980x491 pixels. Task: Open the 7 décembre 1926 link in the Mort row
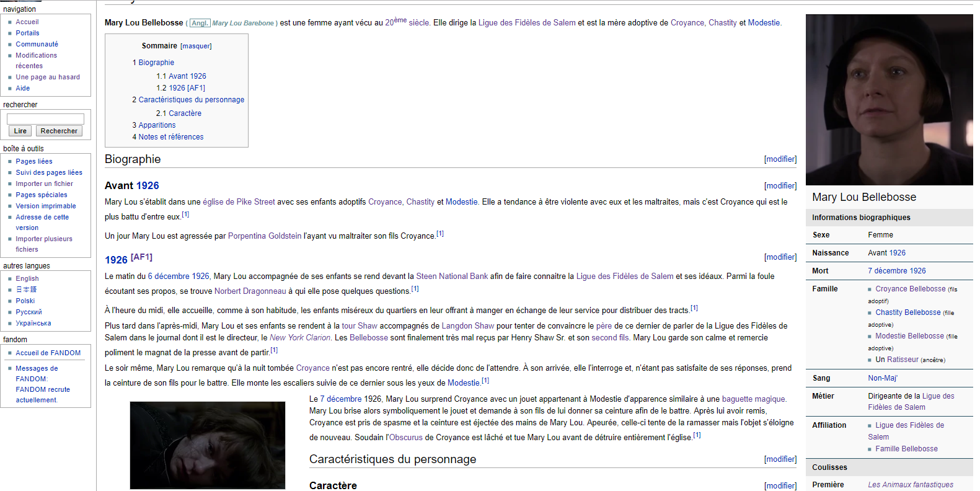[897, 271]
